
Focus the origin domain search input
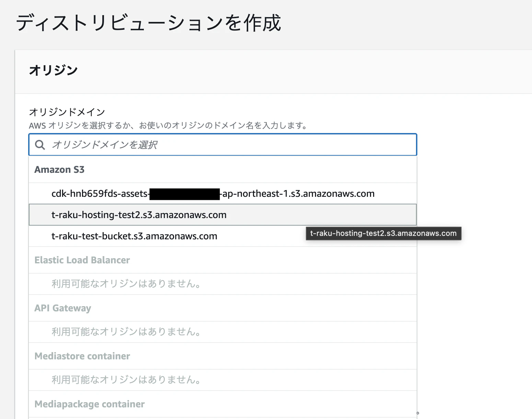coord(223,145)
